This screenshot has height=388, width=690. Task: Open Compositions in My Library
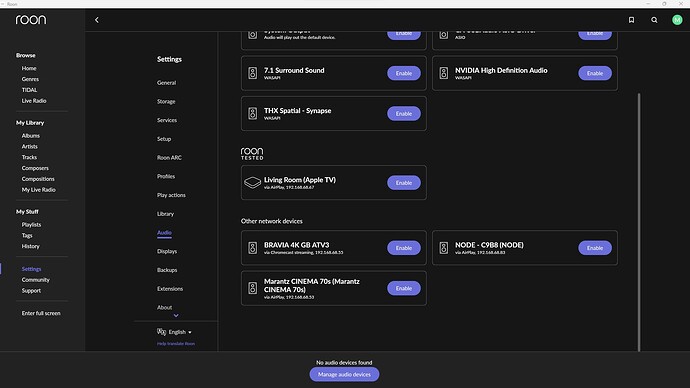coord(38,179)
